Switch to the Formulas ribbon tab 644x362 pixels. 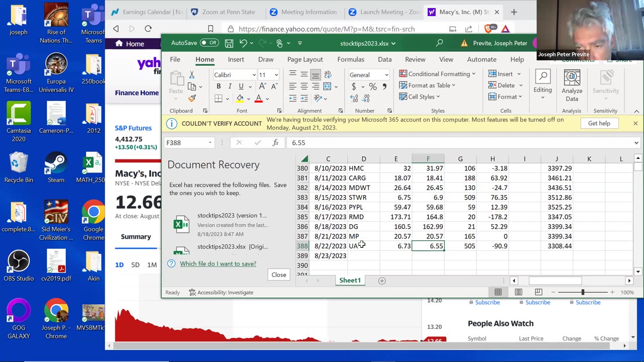pos(351,59)
